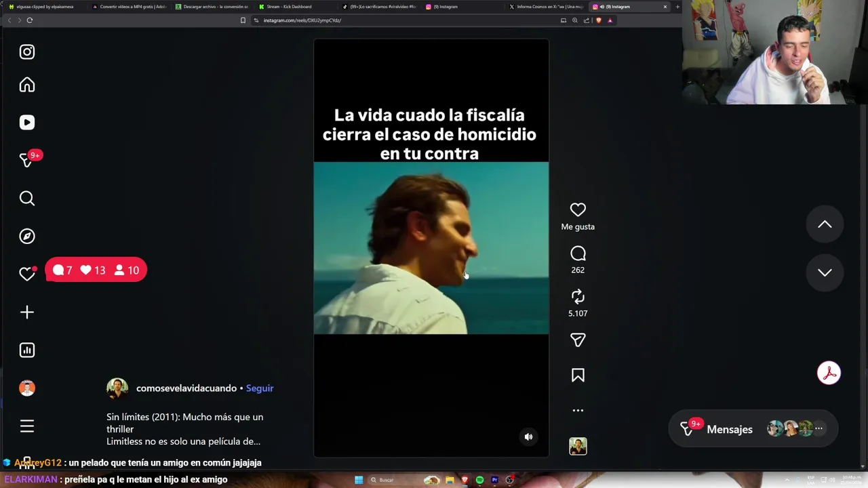Open the Search magnifier in sidebar

tap(27, 199)
